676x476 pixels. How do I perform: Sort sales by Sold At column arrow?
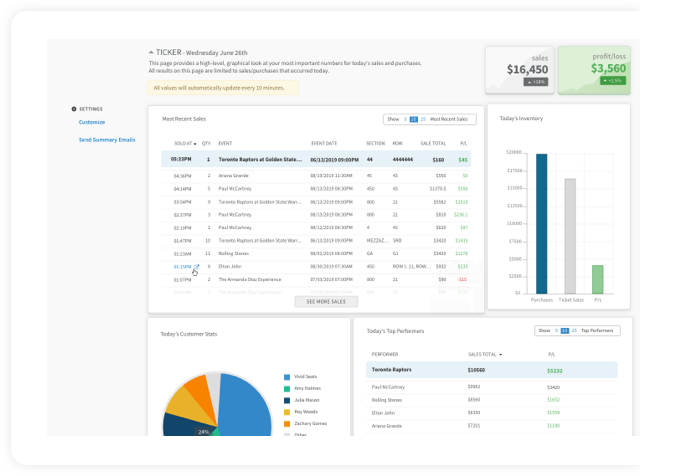(195, 143)
